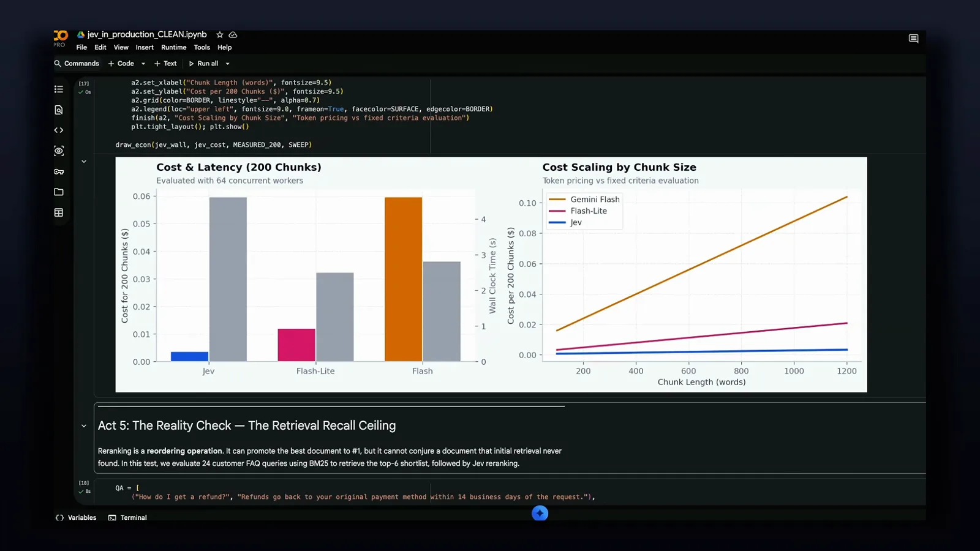
Task: Rename notebook jev_in_production_CLEAN.ipynb title
Action: click(147, 35)
